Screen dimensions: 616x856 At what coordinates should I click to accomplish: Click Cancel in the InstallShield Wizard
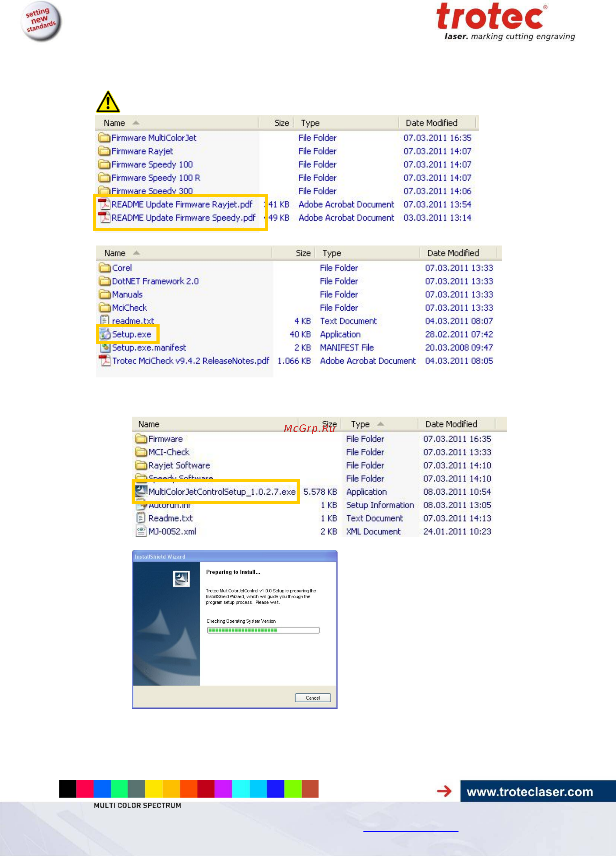point(313,698)
